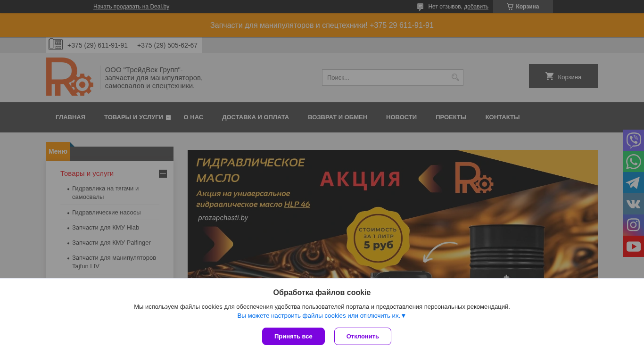The height and width of the screenshot is (362, 644).
Task: Open the gray Корзина cart button
Action: coord(563,76)
